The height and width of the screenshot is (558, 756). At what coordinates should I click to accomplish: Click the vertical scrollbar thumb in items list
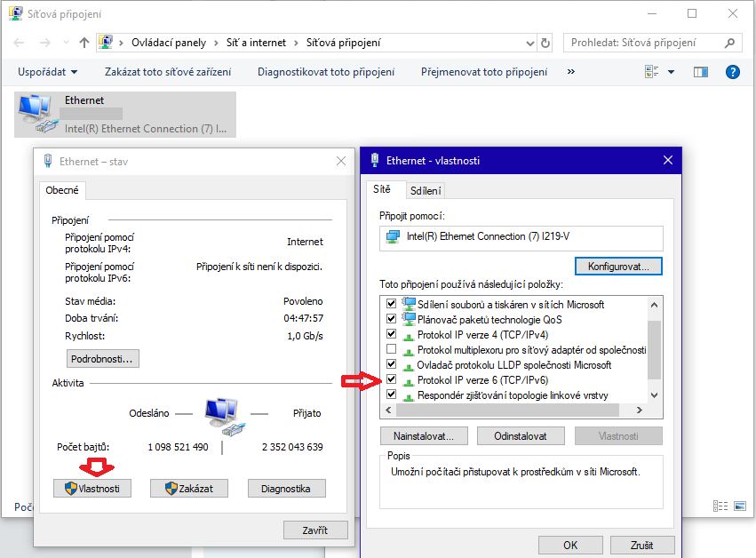[x=654, y=350]
